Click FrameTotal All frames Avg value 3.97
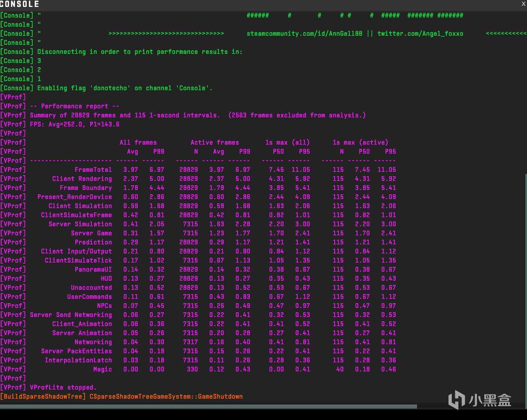527x420 pixels. pyautogui.click(x=130, y=170)
